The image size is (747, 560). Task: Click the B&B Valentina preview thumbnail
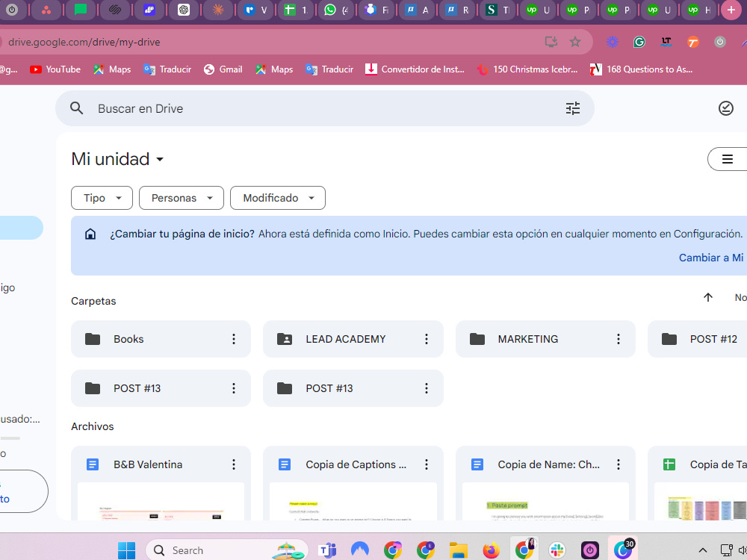pos(161,502)
